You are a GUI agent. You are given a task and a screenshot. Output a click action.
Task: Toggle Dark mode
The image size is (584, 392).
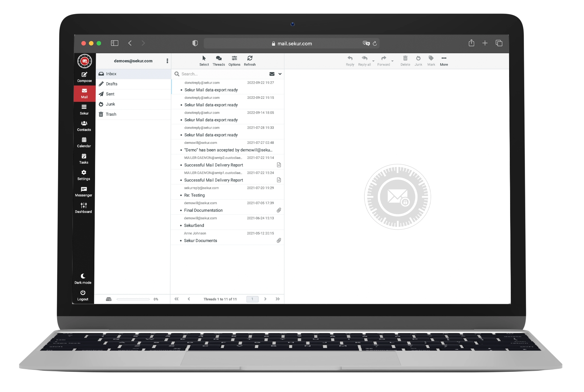[83, 279]
